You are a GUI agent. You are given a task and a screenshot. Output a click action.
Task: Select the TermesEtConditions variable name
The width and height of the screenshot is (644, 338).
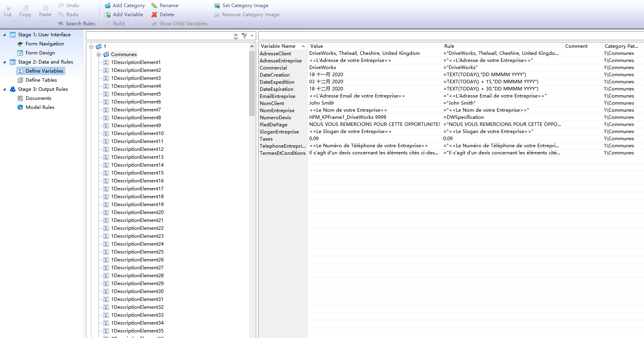pyautogui.click(x=283, y=153)
